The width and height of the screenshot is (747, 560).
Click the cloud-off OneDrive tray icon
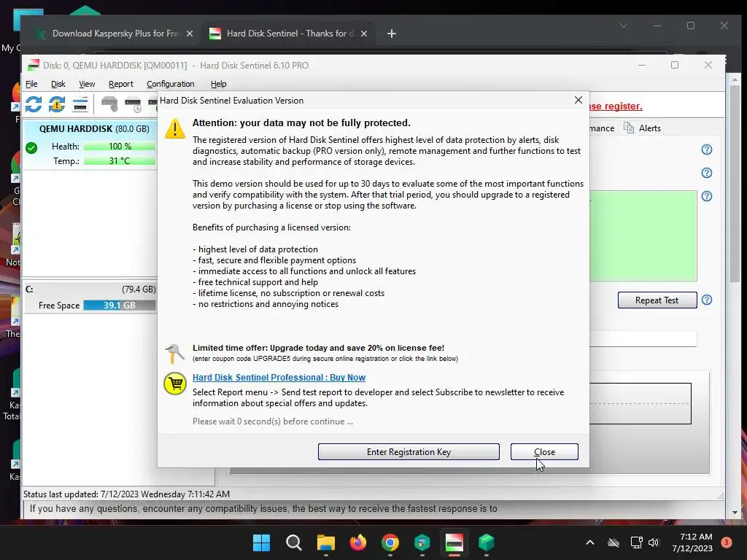pyautogui.click(x=613, y=542)
